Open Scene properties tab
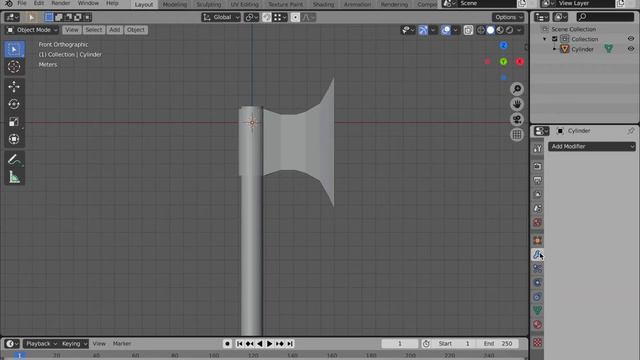The image size is (640, 360). [x=538, y=209]
